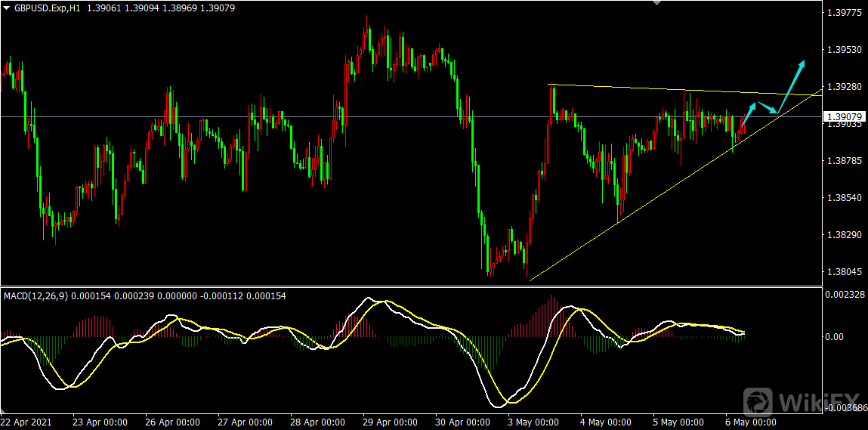
Task: Click the large cyan upward breakout arrow
Action: tap(792, 86)
